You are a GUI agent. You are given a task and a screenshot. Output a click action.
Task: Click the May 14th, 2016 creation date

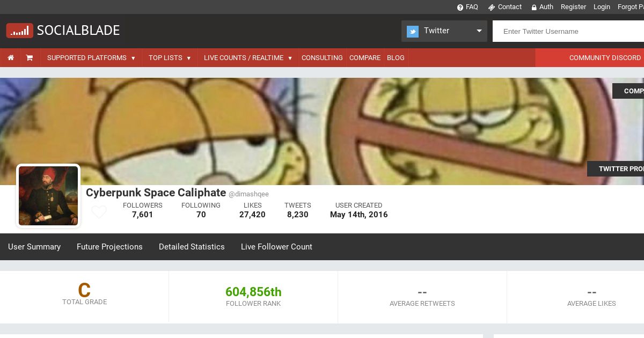[358, 215]
